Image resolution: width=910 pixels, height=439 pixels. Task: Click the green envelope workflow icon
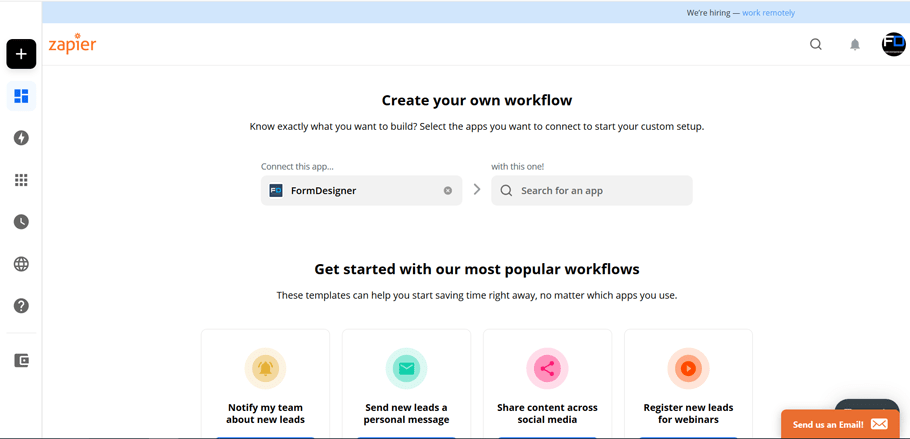pyautogui.click(x=406, y=368)
